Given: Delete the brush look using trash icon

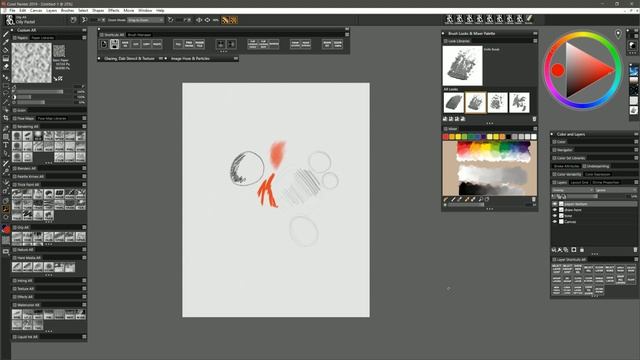Looking at the screenshot, I should (x=534, y=119).
